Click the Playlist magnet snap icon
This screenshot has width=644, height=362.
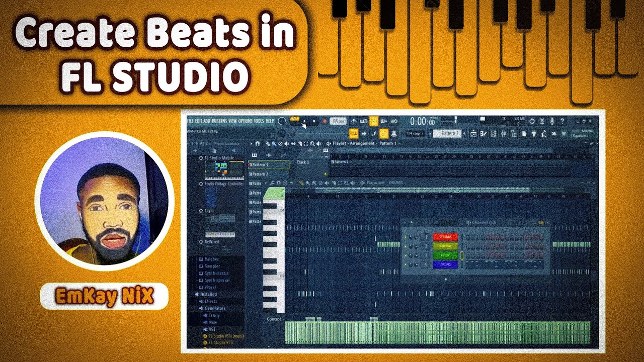pyautogui.click(x=258, y=143)
